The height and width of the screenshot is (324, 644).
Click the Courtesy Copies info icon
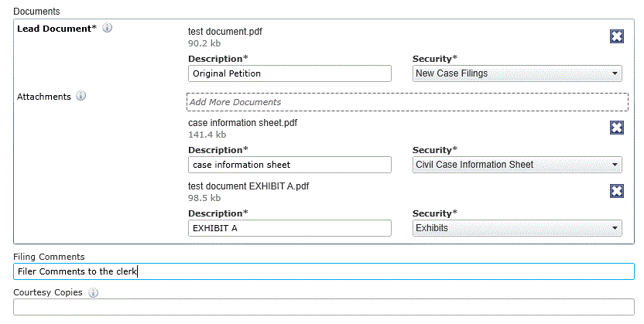93,293
